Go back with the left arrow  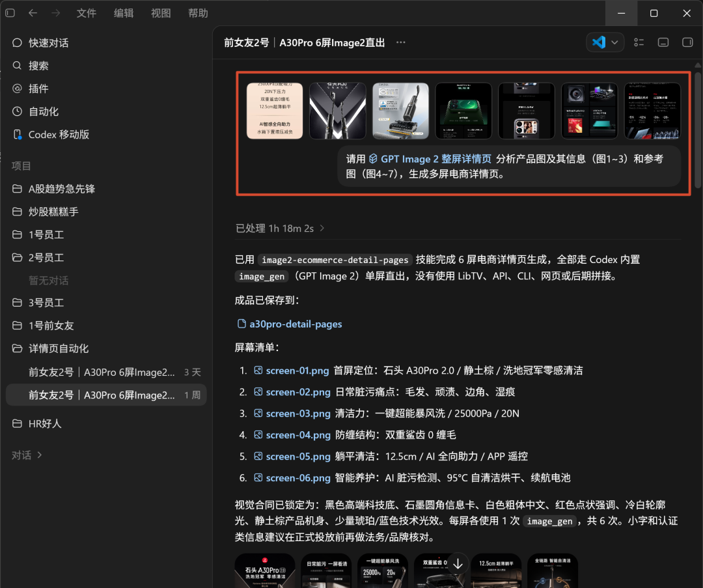(33, 13)
